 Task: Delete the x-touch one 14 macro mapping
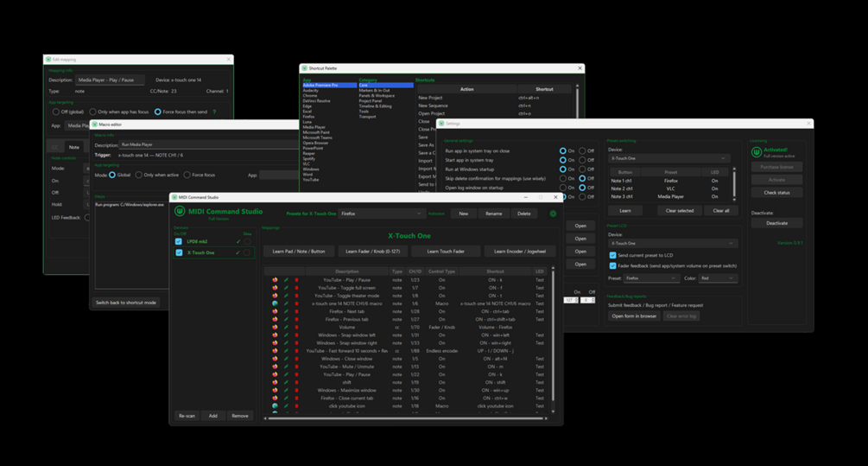(296, 303)
